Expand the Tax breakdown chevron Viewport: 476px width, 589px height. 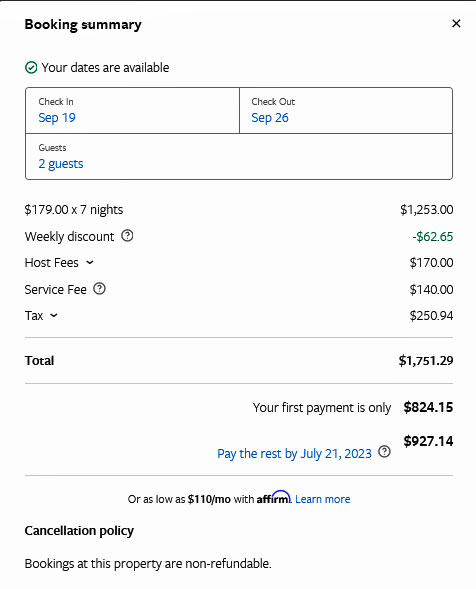pyautogui.click(x=54, y=316)
